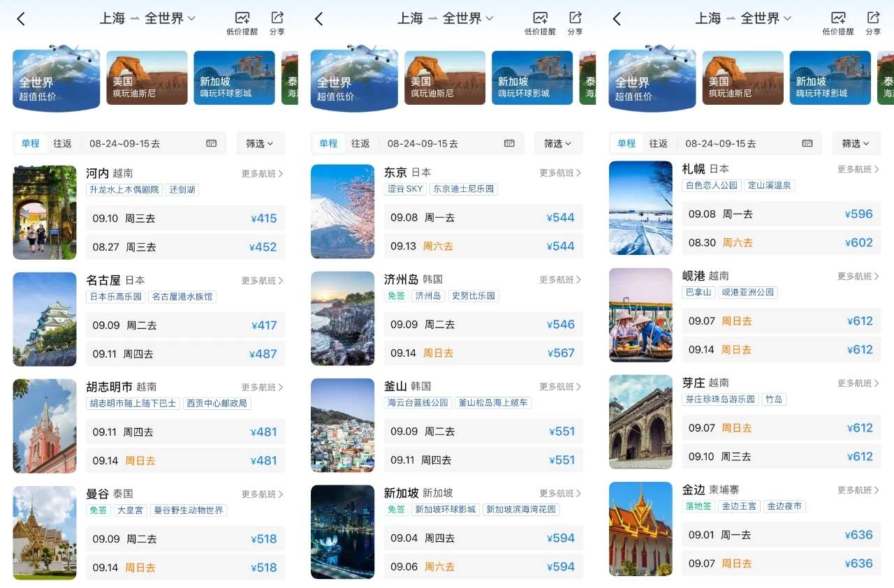Choose 美国 疯玩迪斯尼 card in the left 河内 screen

click(147, 78)
